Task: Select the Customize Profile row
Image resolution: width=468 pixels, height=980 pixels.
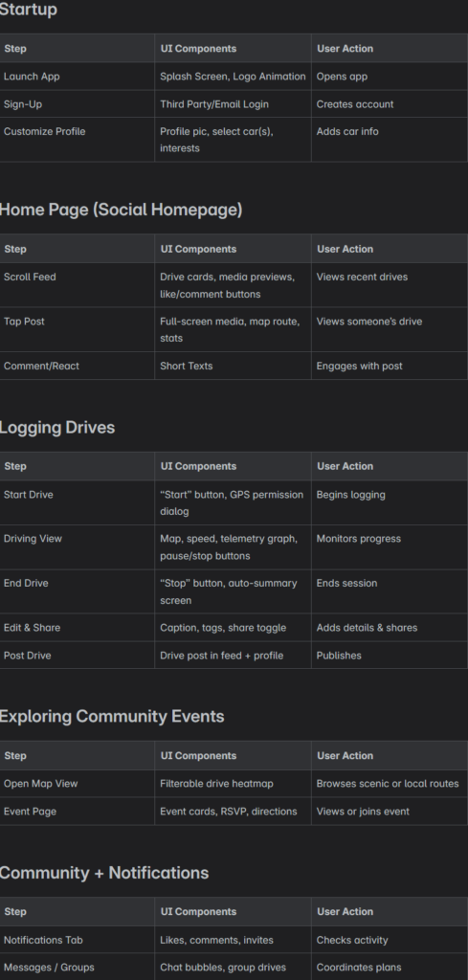Action: (234, 140)
